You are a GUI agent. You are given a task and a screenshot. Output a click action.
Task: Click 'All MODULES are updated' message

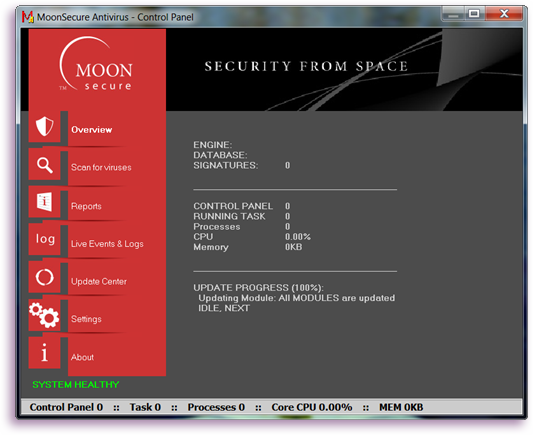(x=337, y=298)
